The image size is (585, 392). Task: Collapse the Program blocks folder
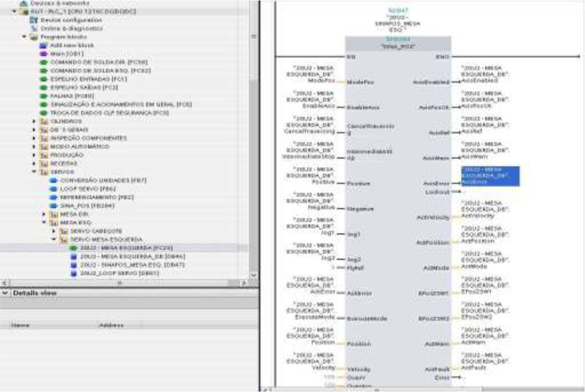[x=24, y=37]
